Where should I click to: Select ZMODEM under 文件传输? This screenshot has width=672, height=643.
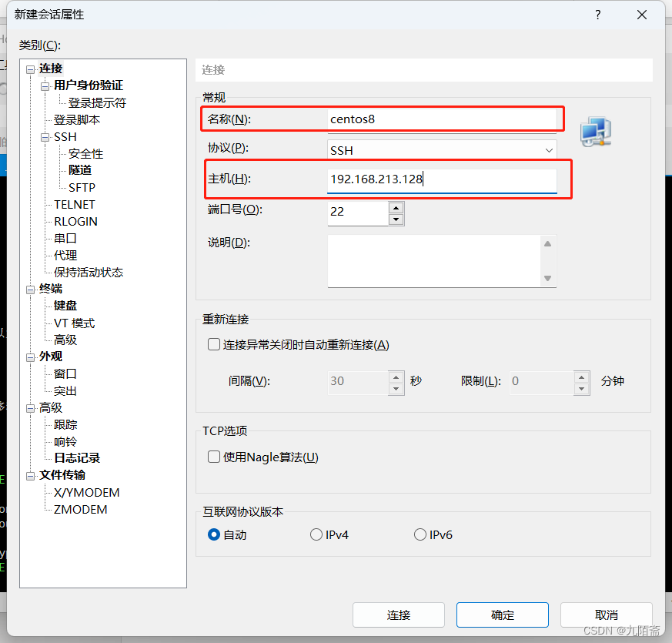click(x=81, y=510)
